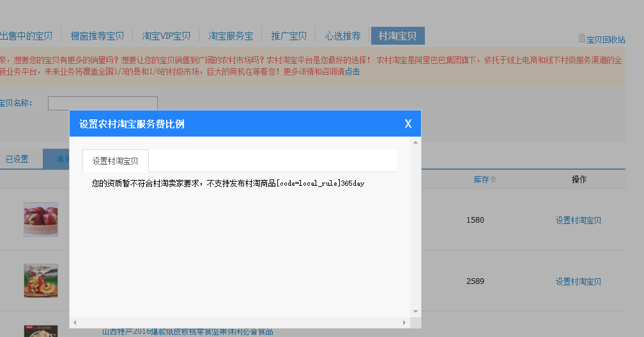644x337 pixels.
Task: Open the 山西特产 product title link
Action: [x=188, y=332]
